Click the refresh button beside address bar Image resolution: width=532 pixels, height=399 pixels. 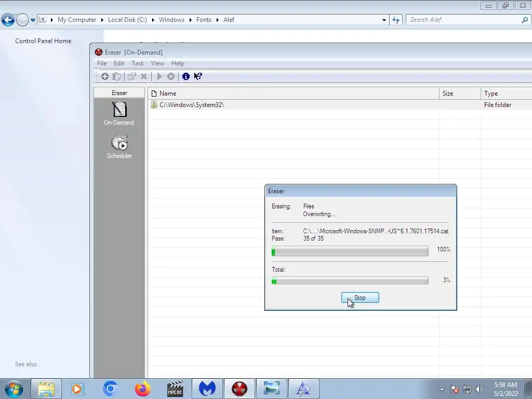[x=395, y=20]
